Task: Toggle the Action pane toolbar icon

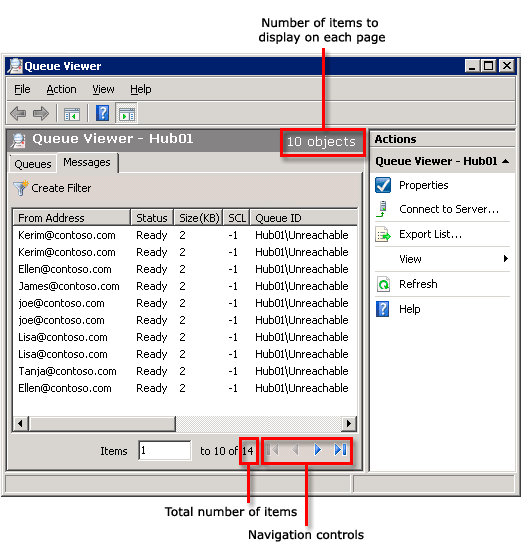Action: tap(126, 113)
